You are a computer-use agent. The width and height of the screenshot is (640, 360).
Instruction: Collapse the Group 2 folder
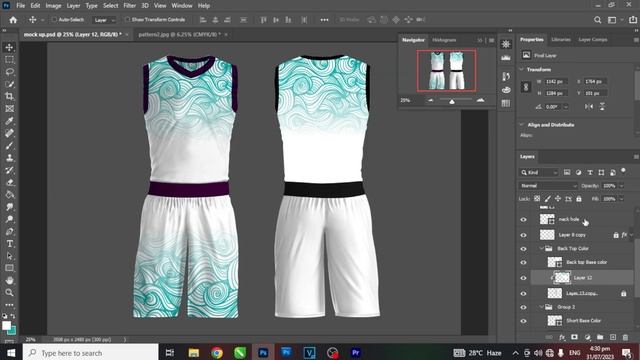pos(542,307)
